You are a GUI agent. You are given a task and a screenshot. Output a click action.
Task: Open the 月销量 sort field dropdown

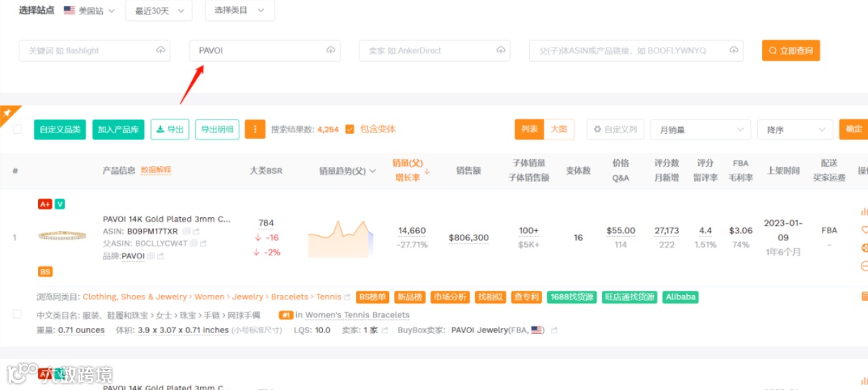[x=700, y=130]
